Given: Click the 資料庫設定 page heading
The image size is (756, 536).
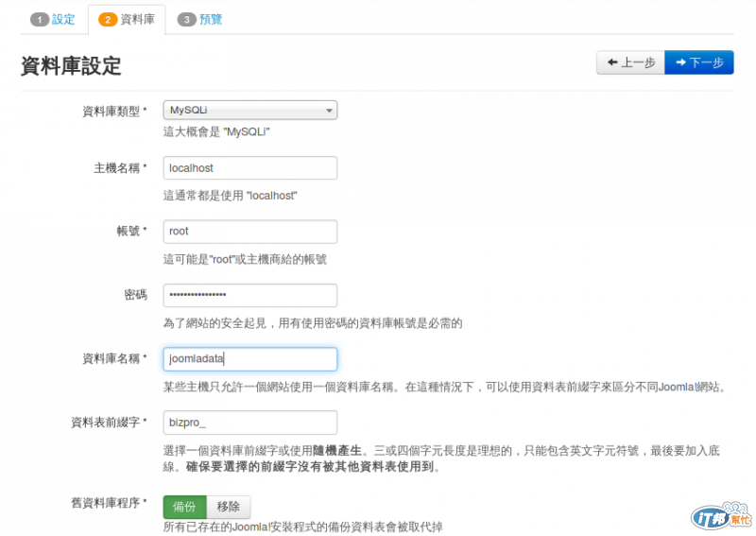Looking at the screenshot, I should 71,65.
